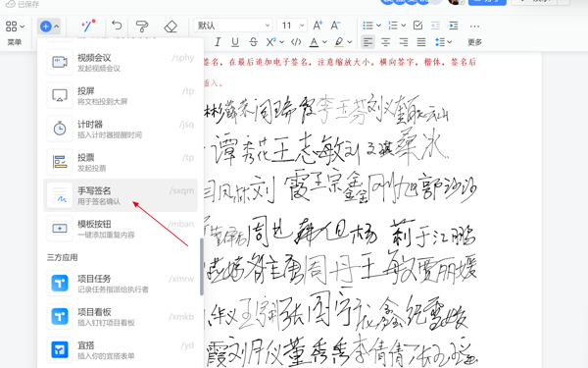588x368 pixels.
Task: Open the more options ellipsis
Action: click(474, 26)
